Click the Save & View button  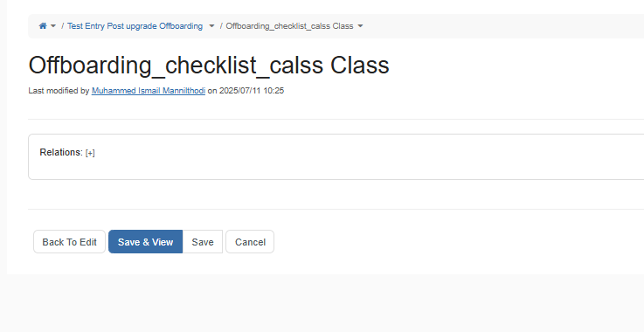click(145, 242)
